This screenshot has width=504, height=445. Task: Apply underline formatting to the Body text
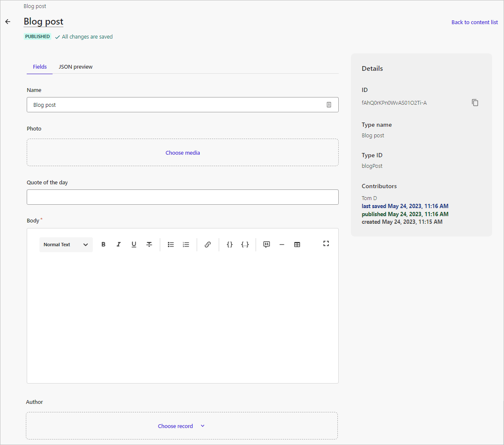(134, 244)
